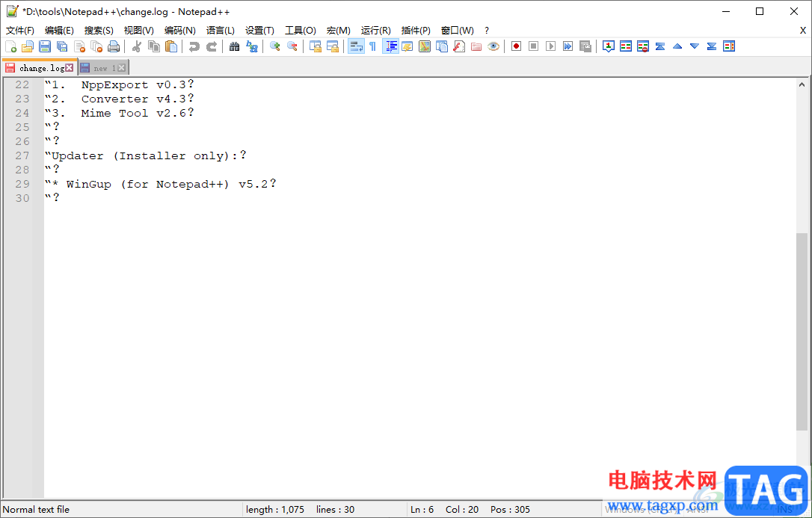Open the 窗口(W) menu

pos(458,31)
